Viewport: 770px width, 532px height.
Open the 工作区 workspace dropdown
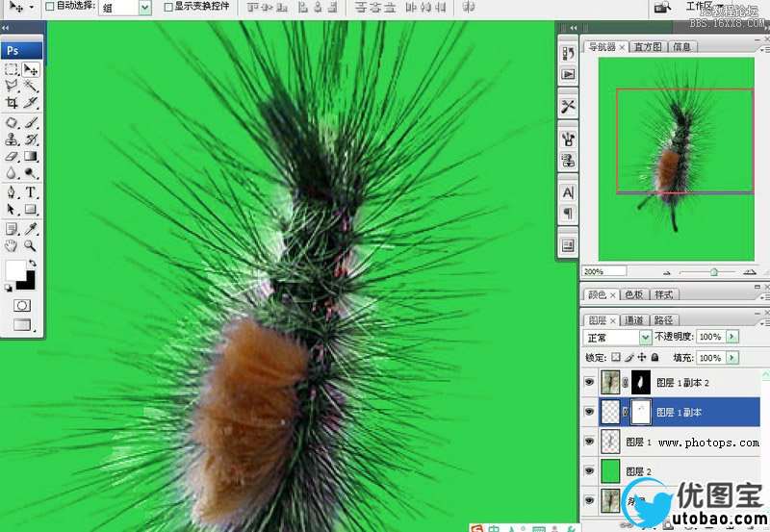click(x=705, y=6)
